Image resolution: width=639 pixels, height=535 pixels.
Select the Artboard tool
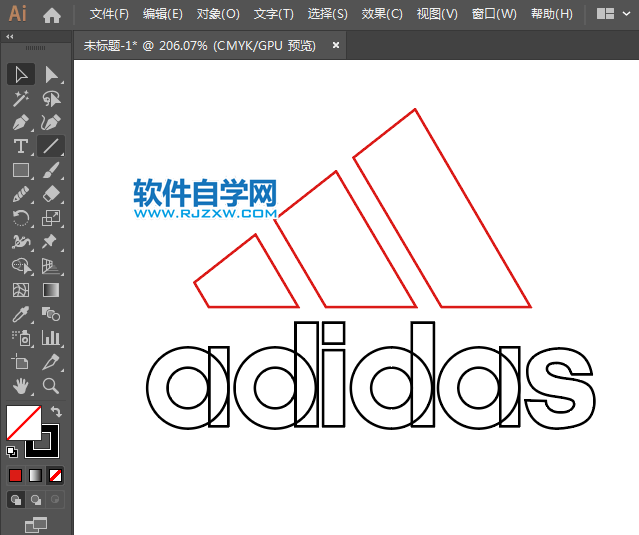pos(21,362)
